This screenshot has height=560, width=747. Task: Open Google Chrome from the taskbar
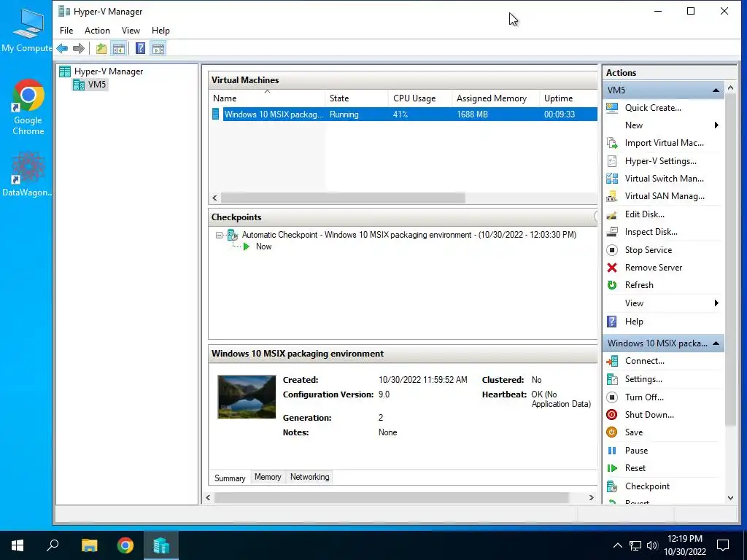125,545
